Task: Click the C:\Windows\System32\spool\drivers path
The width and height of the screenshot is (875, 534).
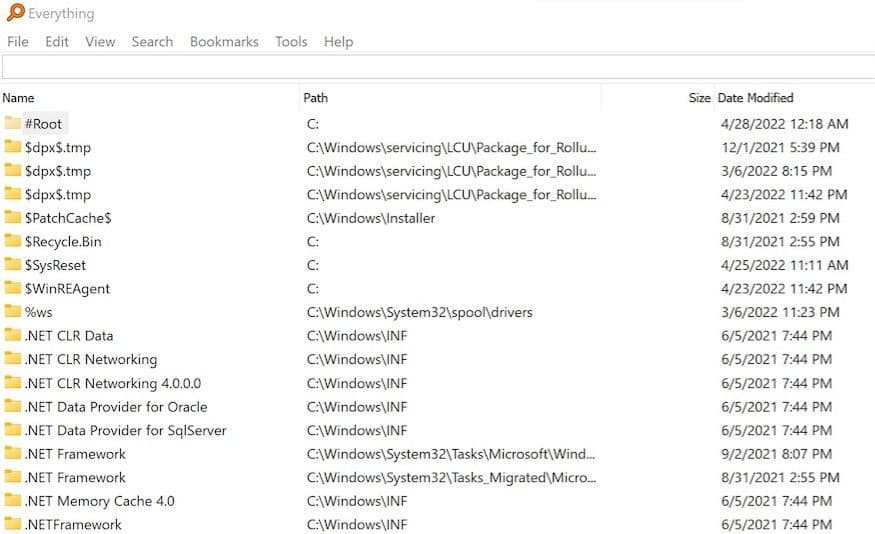Action: click(420, 312)
